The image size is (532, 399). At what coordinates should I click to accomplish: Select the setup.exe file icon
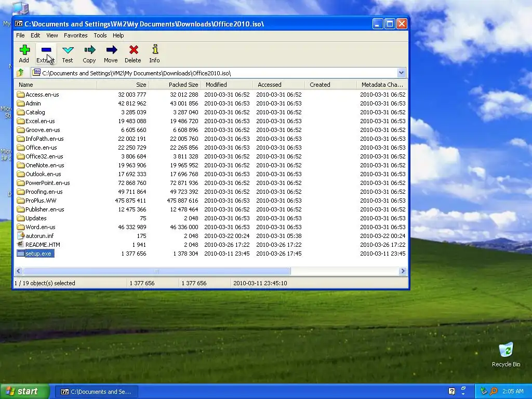pos(21,253)
